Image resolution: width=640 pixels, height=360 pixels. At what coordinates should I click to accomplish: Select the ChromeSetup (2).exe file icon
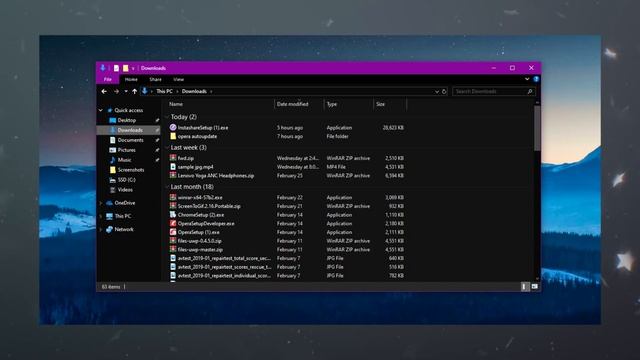coord(173,215)
